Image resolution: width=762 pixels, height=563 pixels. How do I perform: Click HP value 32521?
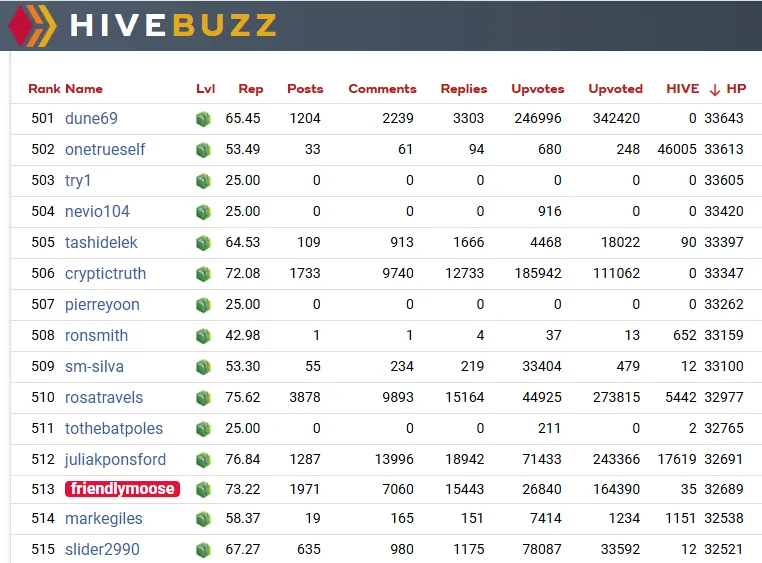pyautogui.click(x=724, y=549)
